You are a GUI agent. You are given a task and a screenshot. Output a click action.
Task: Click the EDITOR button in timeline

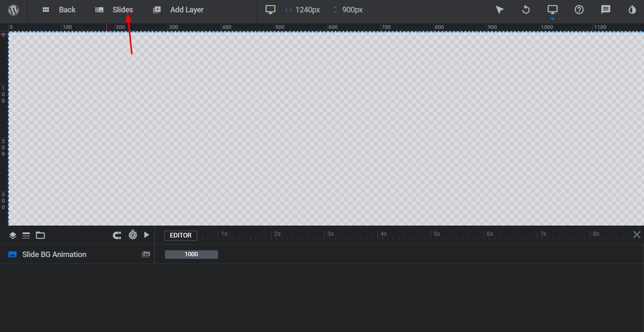point(181,235)
